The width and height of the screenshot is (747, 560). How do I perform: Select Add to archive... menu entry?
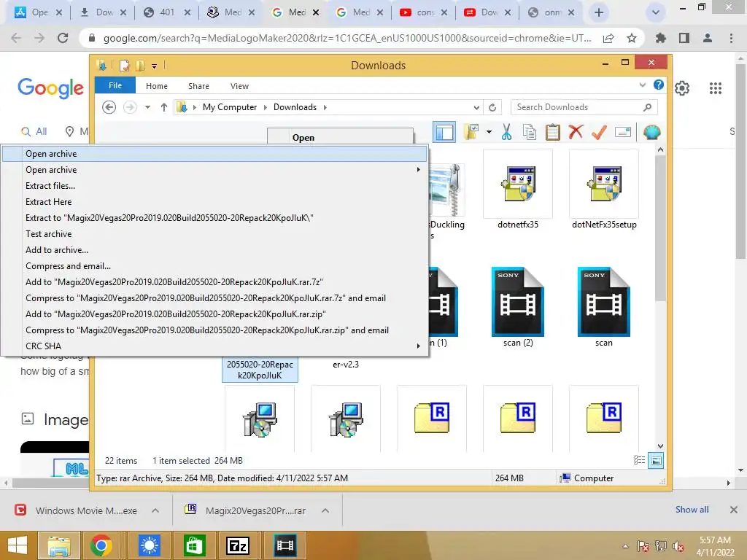point(214,250)
